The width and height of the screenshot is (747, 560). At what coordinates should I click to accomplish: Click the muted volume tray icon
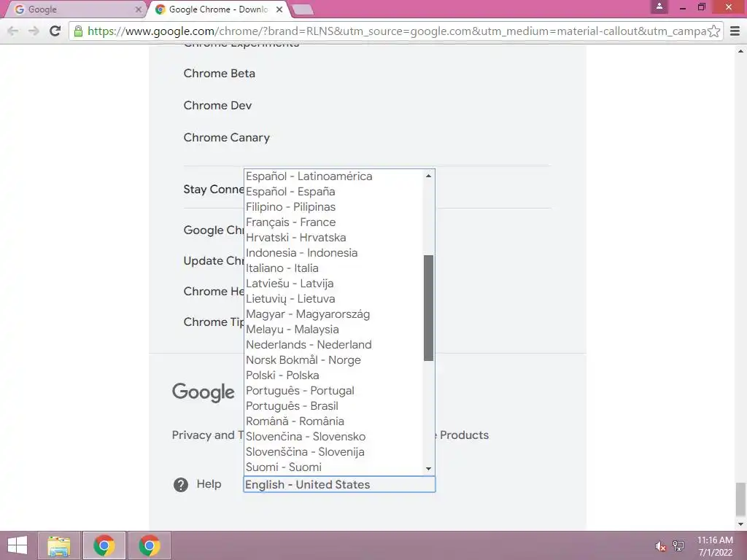(660, 546)
